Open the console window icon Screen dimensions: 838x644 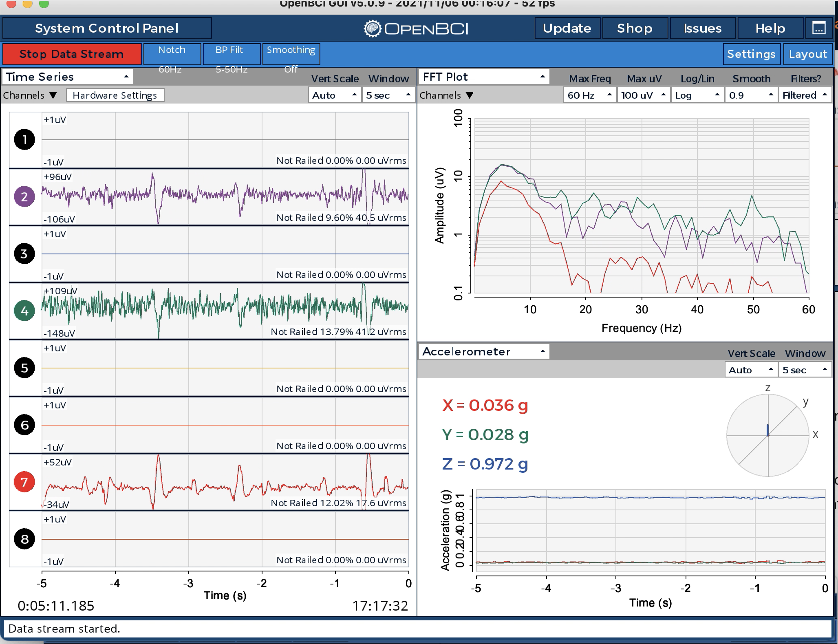(x=819, y=28)
